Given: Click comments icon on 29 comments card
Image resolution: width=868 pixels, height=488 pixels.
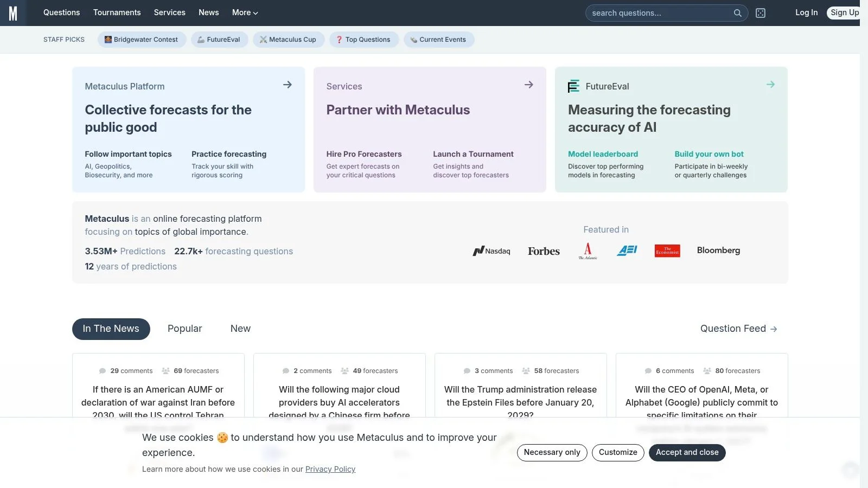Looking at the screenshot, I should (x=103, y=371).
